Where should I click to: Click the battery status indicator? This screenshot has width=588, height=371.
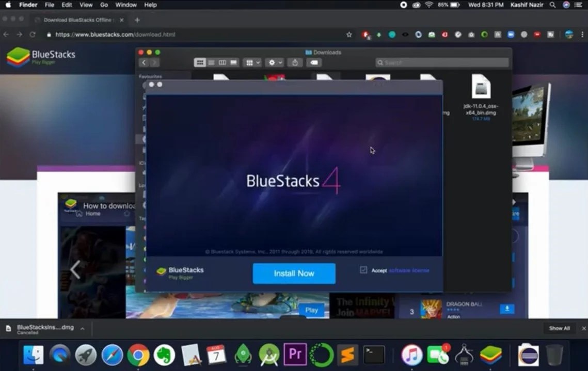(449, 5)
